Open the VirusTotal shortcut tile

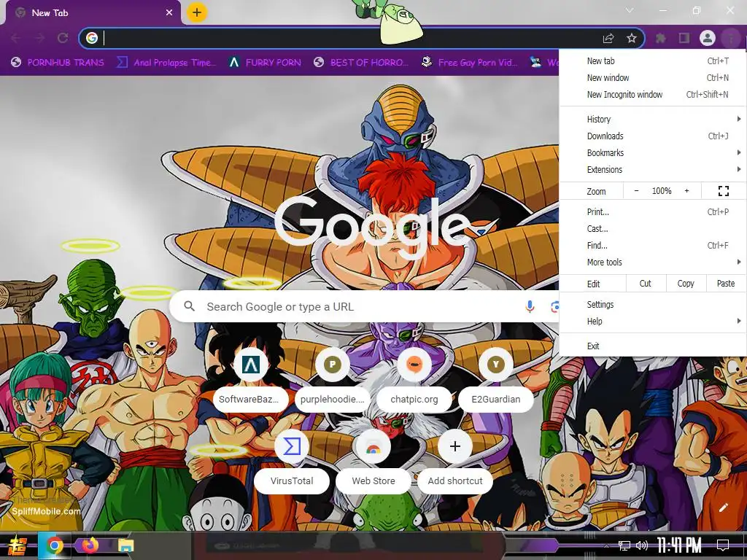[x=292, y=462]
